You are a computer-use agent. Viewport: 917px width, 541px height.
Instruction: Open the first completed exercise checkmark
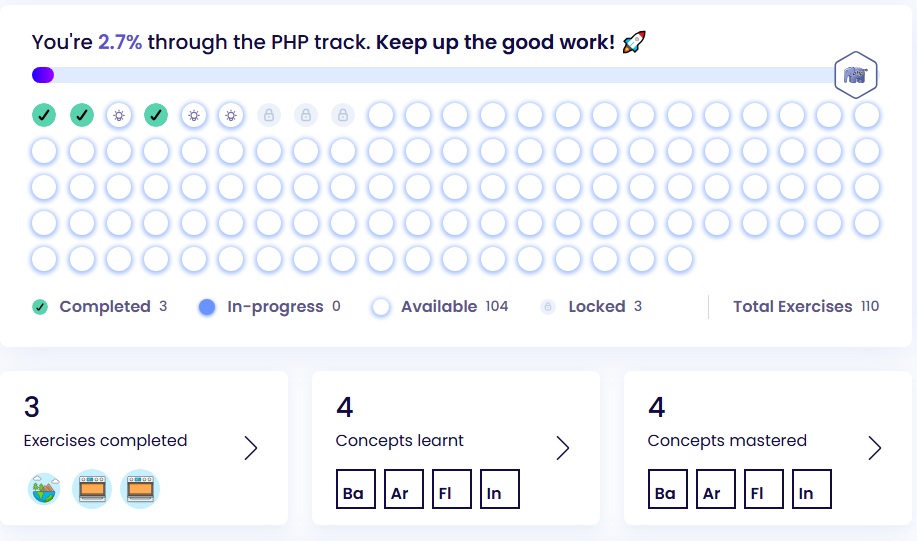[x=44, y=115]
